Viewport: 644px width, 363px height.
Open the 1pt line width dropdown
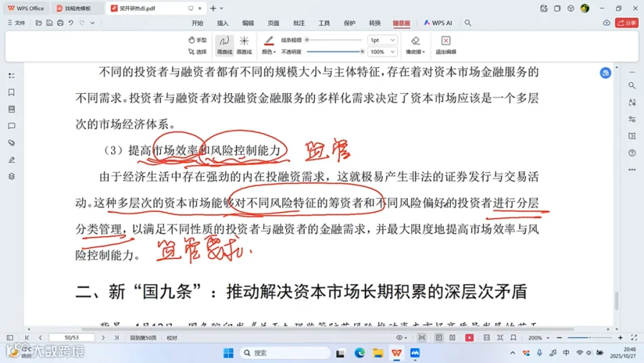point(382,40)
